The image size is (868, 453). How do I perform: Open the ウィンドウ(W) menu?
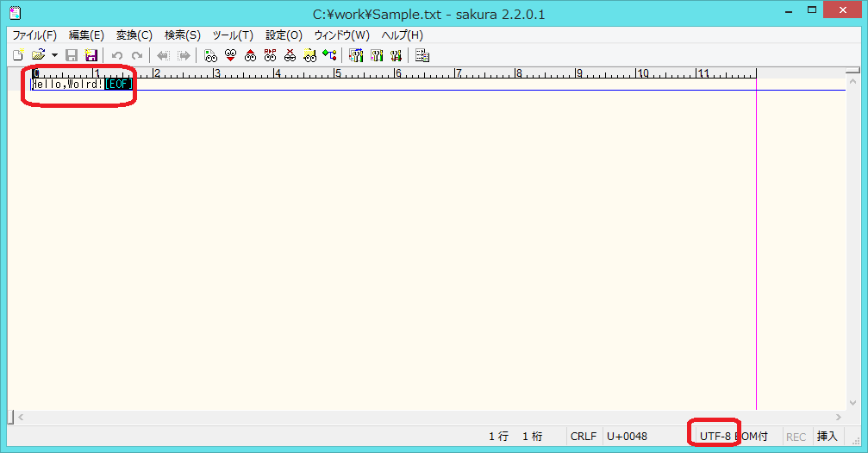coord(341,35)
